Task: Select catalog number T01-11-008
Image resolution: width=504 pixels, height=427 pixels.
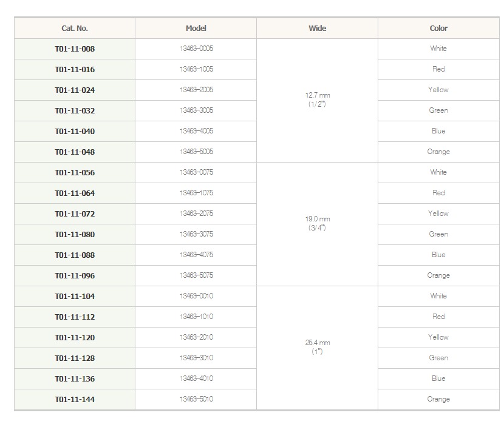Action: coord(75,49)
